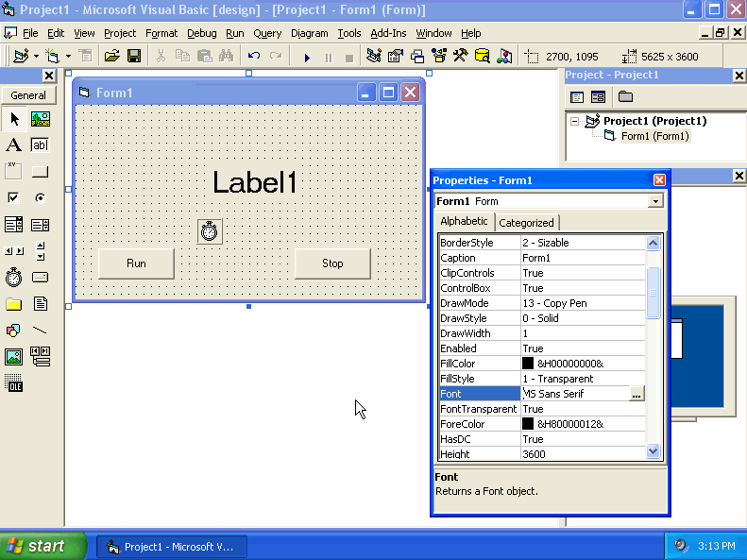Select the ComboBox tool
This screenshot has height=560, width=747.
14,225
